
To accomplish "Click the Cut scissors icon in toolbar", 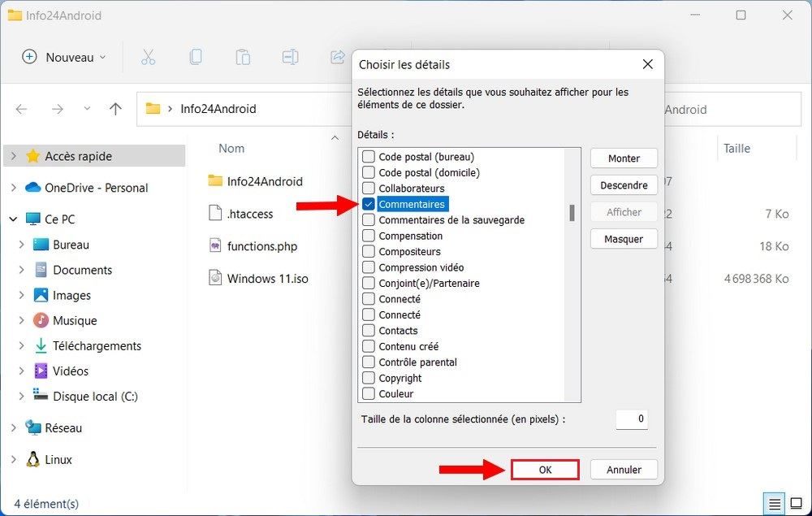I will coord(148,57).
